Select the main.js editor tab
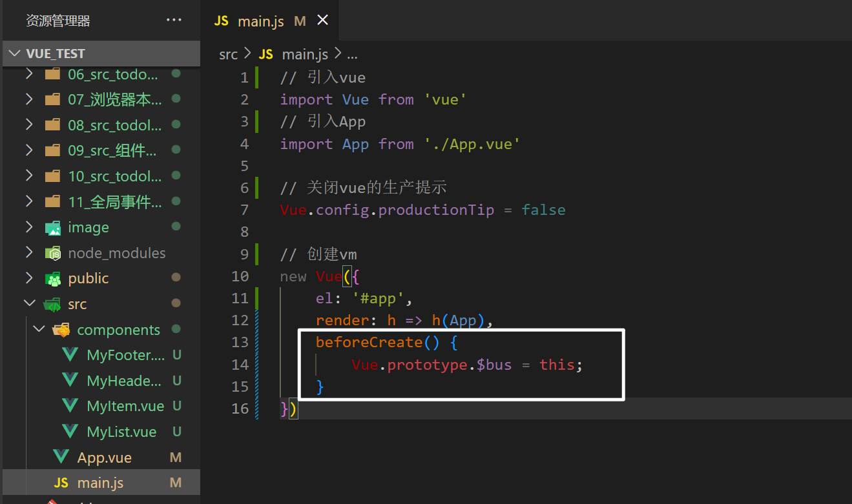This screenshot has height=504, width=852. coord(270,21)
